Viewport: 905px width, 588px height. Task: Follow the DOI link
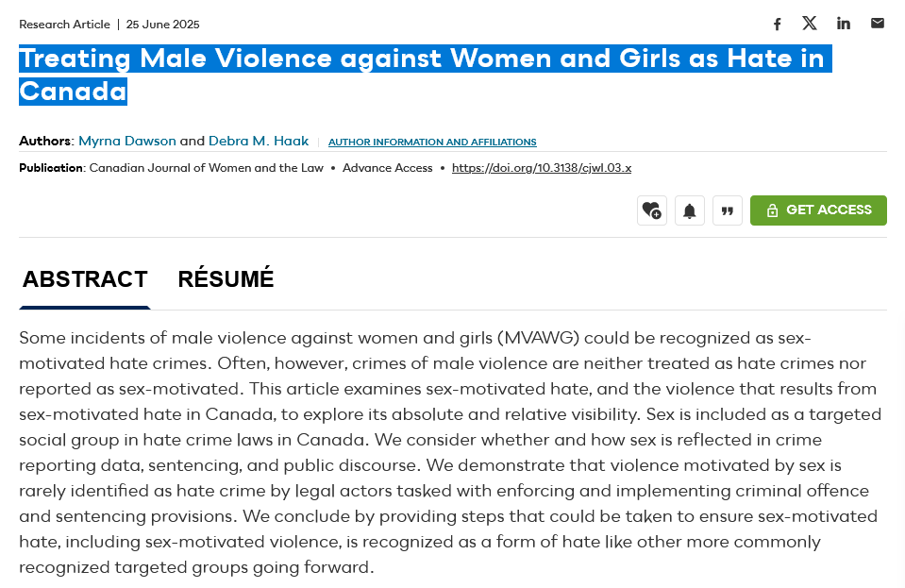click(x=542, y=168)
